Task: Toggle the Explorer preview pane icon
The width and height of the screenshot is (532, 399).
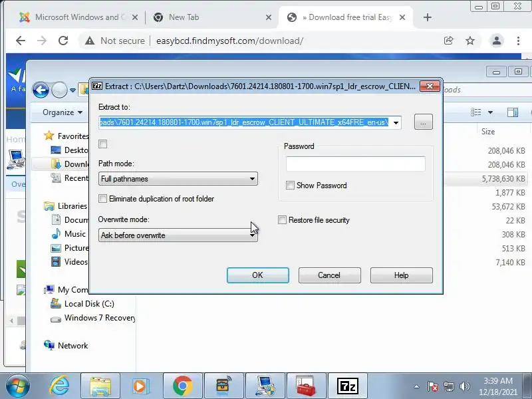Action: click(512, 112)
